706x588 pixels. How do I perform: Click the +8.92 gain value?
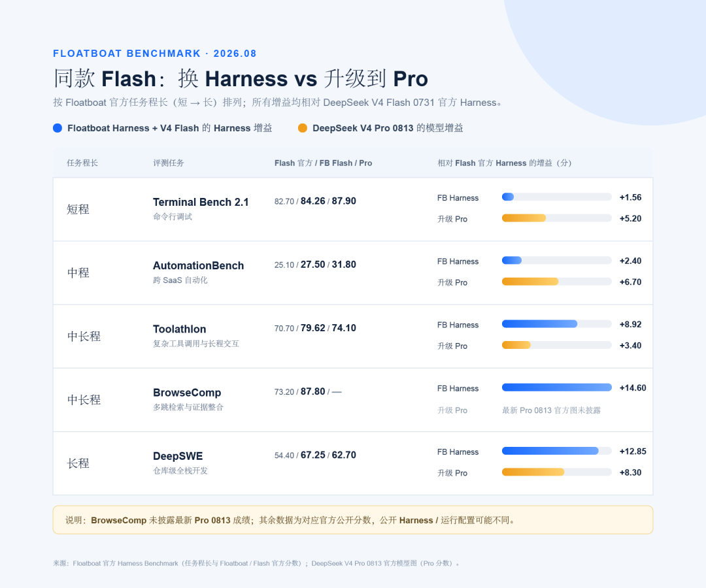(630, 324)
